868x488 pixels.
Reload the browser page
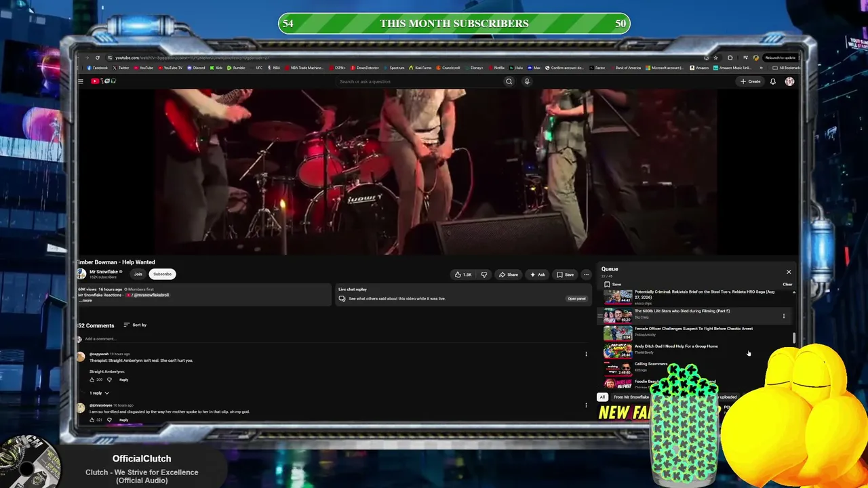point(98,58)
